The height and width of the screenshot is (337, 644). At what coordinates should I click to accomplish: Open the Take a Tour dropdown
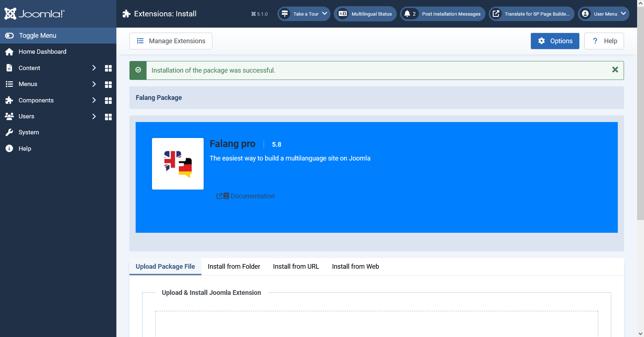304,14
